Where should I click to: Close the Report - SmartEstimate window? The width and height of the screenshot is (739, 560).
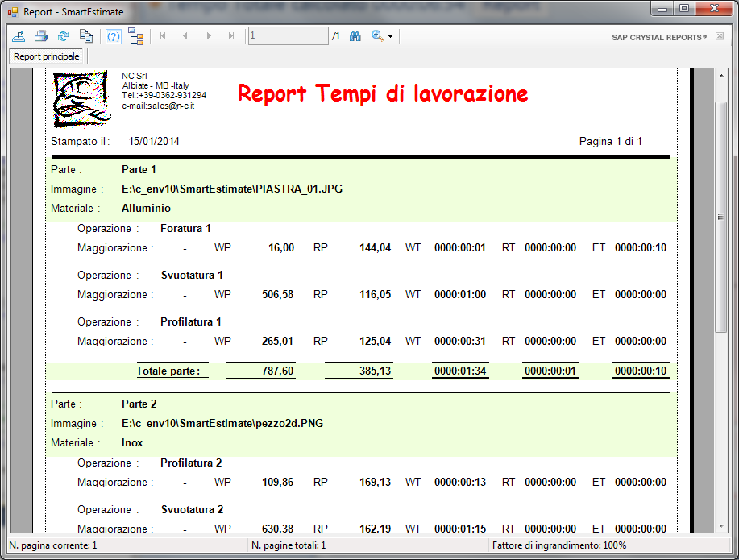tap(713, 9)
